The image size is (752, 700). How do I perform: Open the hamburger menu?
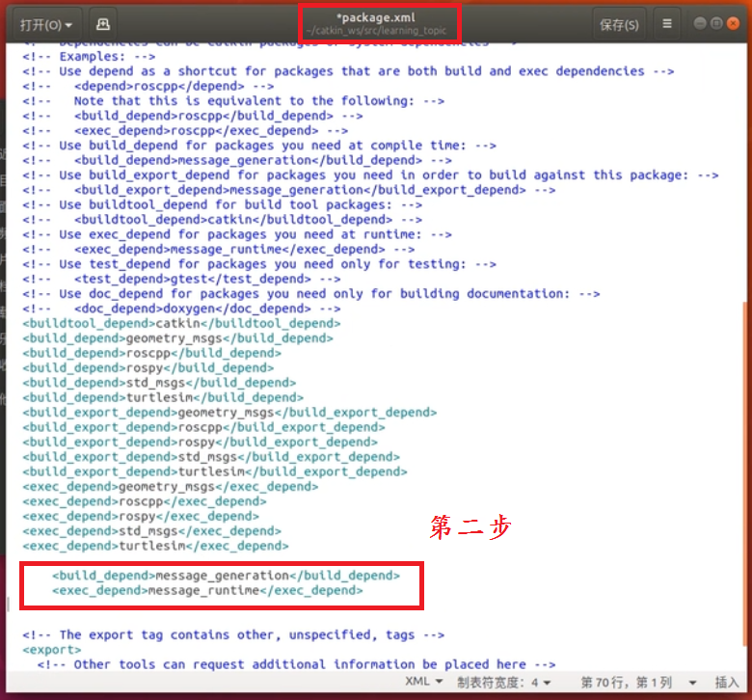(x=666, y=23)
